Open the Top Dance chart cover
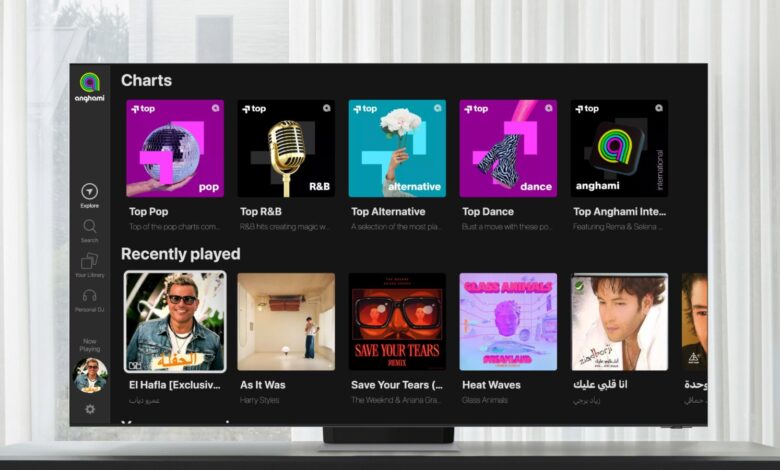The width and height of the screenshot is (780, 470). click(x=508, y=148)
